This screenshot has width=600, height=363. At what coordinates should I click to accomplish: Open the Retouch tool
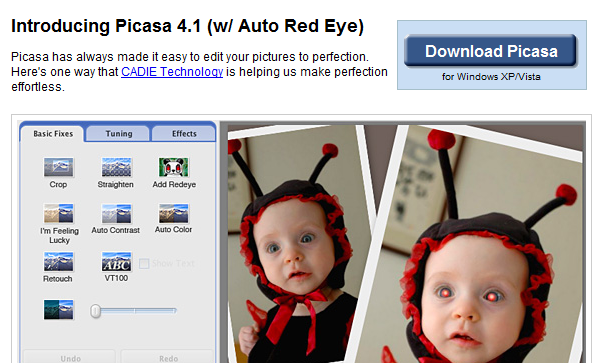tap(58, 262)
